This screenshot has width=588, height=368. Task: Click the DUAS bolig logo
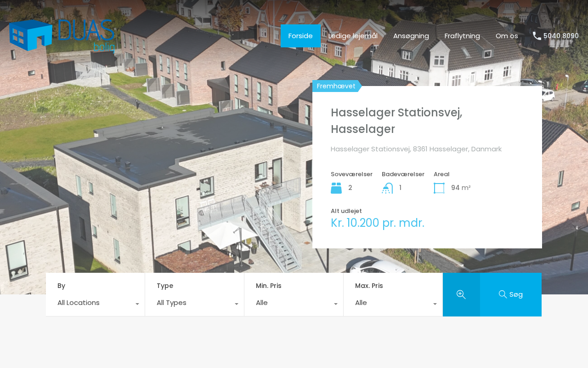62,35
